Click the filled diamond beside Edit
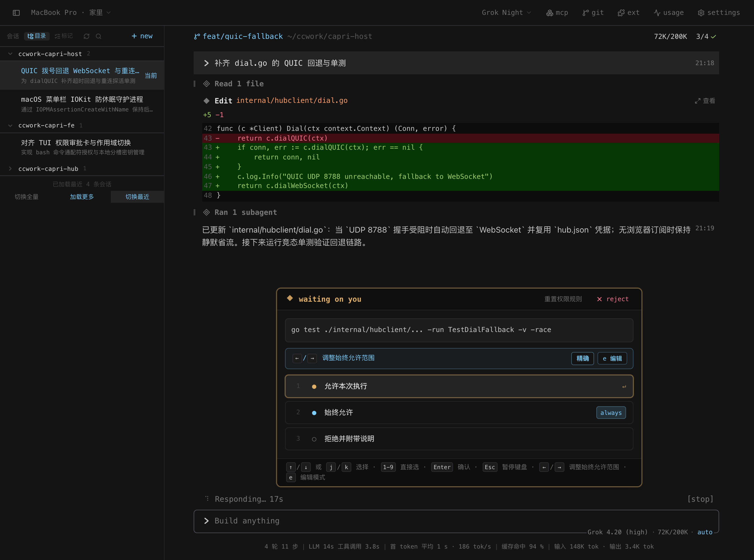754x560 pixels. (x=206, y=101)
